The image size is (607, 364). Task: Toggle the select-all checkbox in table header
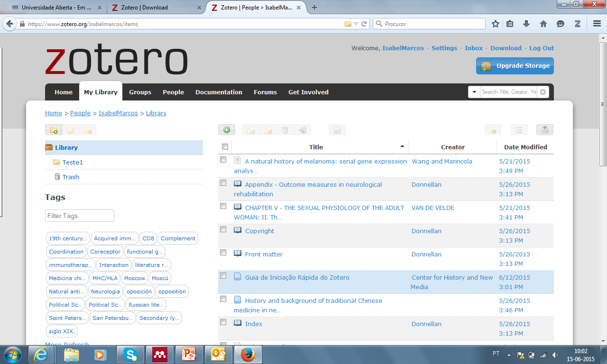click(x=225, y=147)
